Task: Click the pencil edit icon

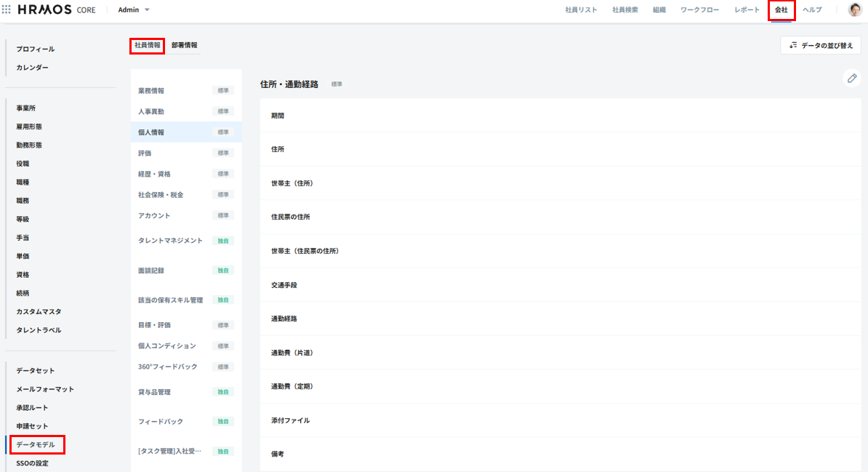Action: 852,79
